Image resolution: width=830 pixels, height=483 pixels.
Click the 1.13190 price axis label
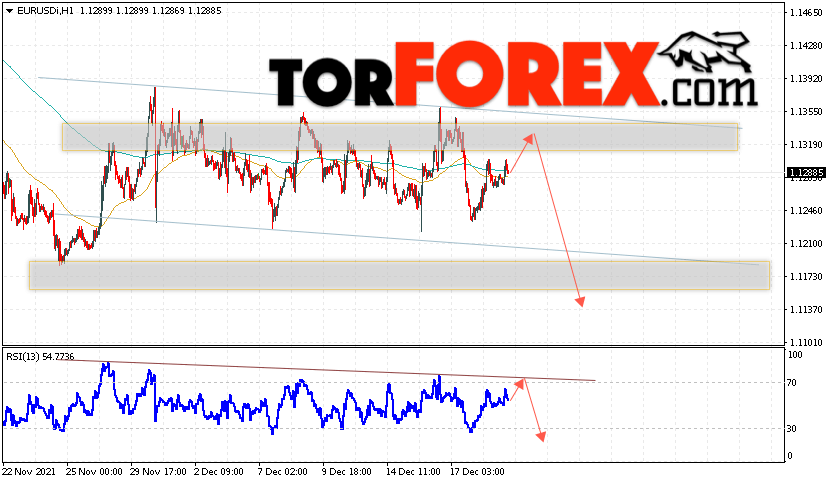tap(806, 145)
